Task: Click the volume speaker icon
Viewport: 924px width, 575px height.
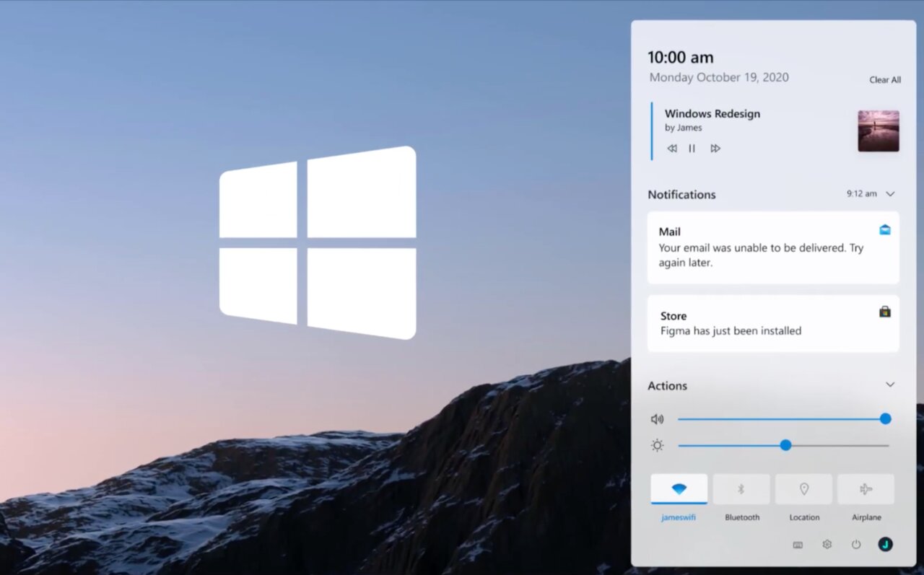Action: coord(657,419)
